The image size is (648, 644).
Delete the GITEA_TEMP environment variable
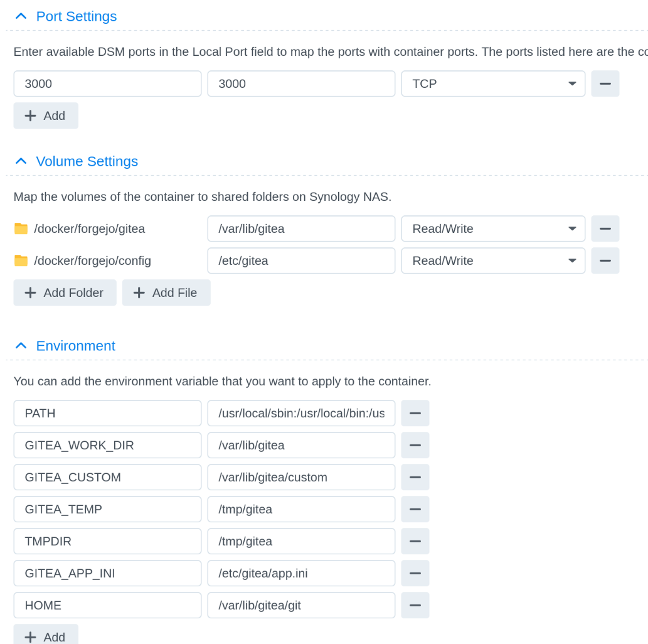coord(415,509)
